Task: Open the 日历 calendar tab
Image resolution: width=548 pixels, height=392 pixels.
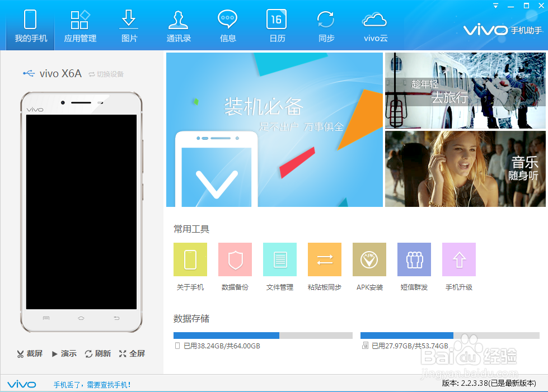Action: pyautogui.click(x=277, y=26)
